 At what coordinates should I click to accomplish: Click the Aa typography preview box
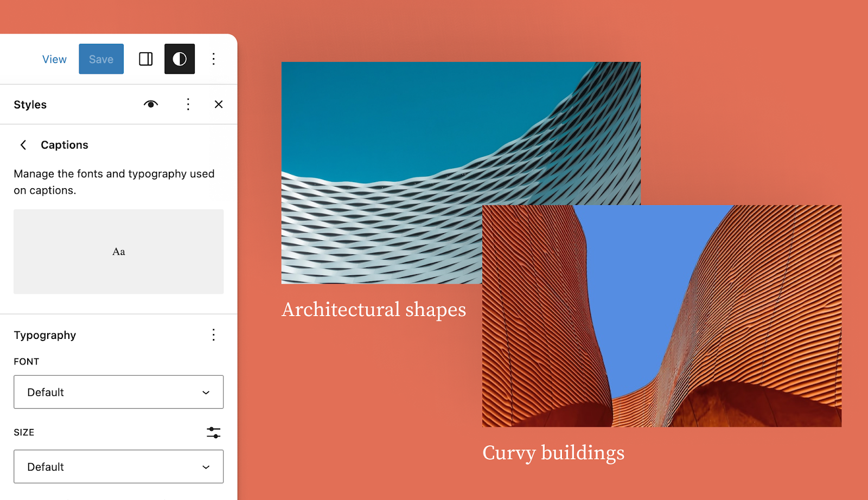point(118,252)
